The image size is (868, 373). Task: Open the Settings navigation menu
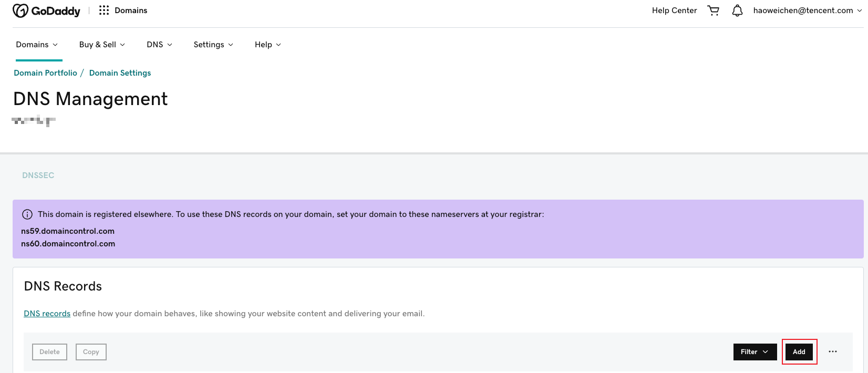point(213,45)
